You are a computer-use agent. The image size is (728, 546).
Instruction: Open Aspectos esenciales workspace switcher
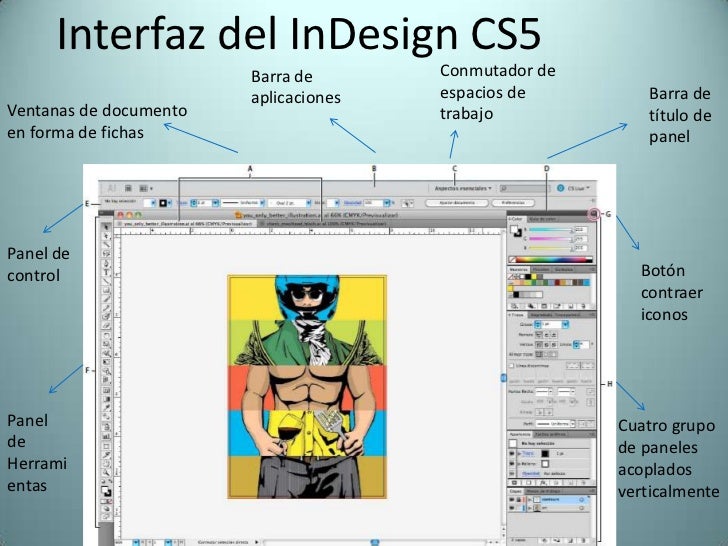click(x=463, y=188)
